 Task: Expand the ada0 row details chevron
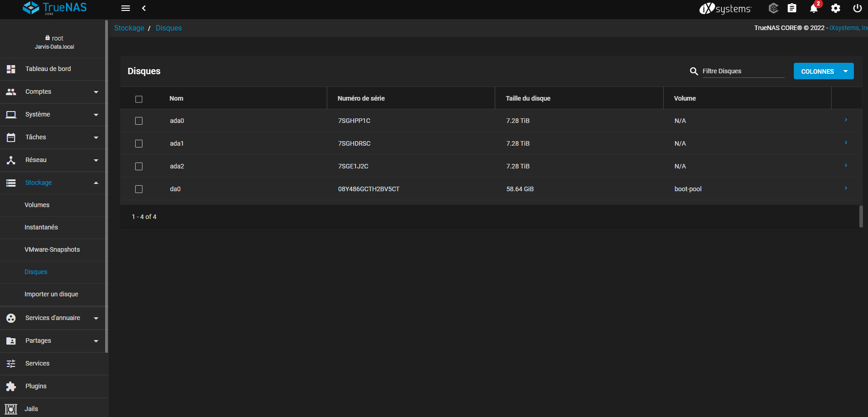point(846,120)
